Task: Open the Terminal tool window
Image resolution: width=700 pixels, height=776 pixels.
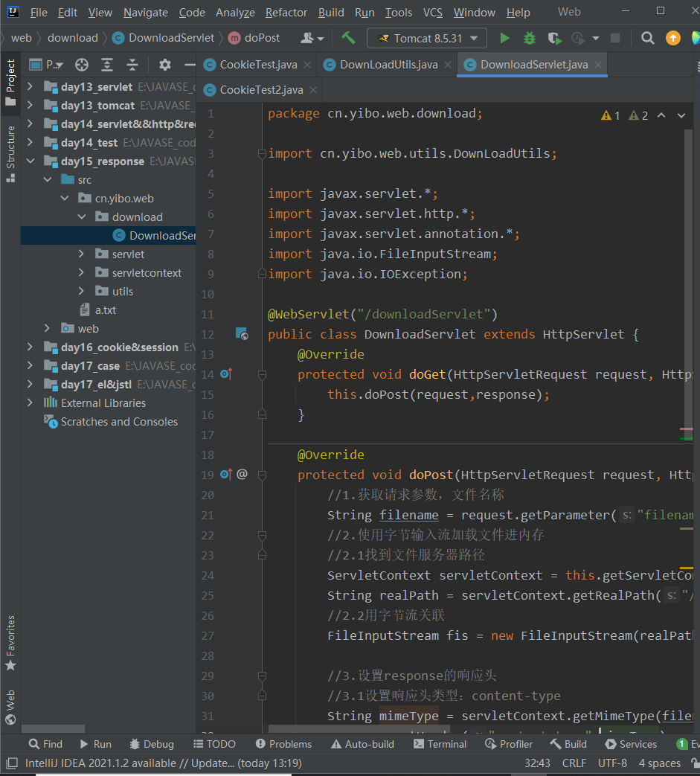Action: tap(440, 744)
